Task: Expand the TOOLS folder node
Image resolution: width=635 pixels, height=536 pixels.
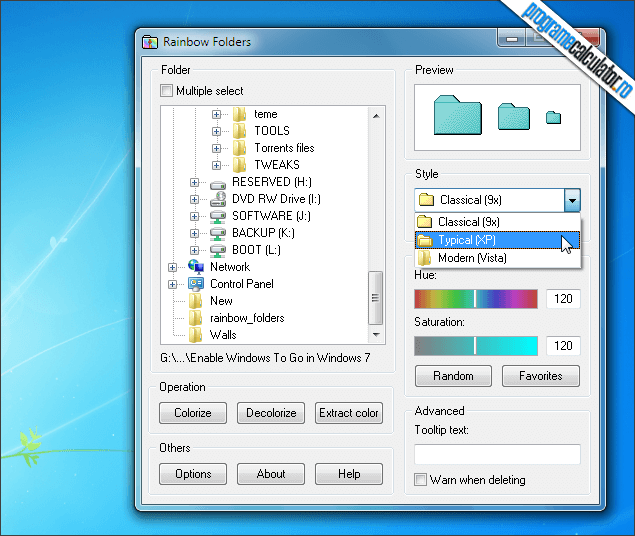Action: [x=216, y=132]
